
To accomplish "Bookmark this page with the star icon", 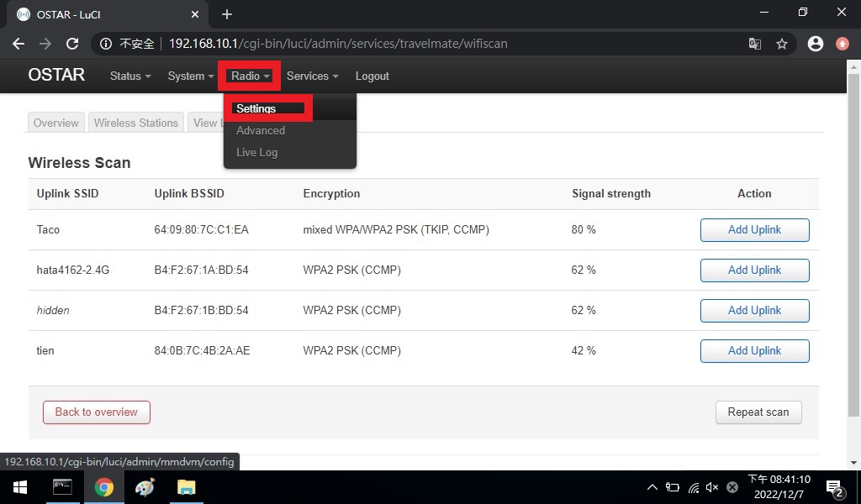I will pyautogui.click(x=782, y=44).
